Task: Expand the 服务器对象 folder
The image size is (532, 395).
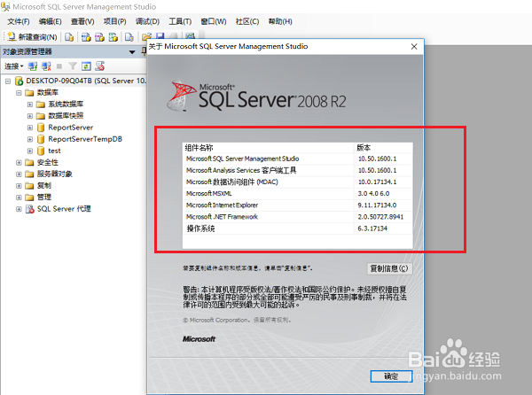Action: (19, 174)
